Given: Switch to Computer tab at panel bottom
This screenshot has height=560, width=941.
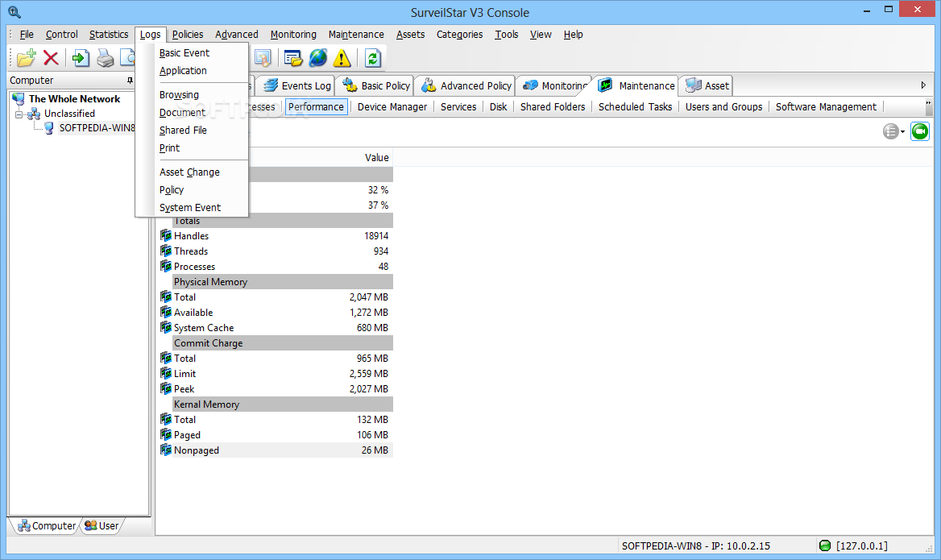Looking at the screenshot, I should pyautogui.click(x=47, y=526).
